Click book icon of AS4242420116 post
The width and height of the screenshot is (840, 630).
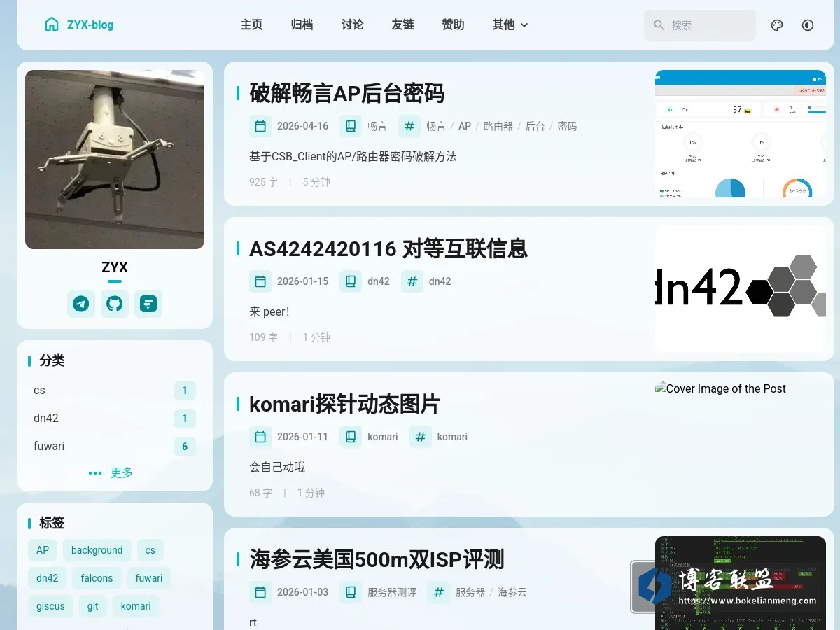point(351,281)
